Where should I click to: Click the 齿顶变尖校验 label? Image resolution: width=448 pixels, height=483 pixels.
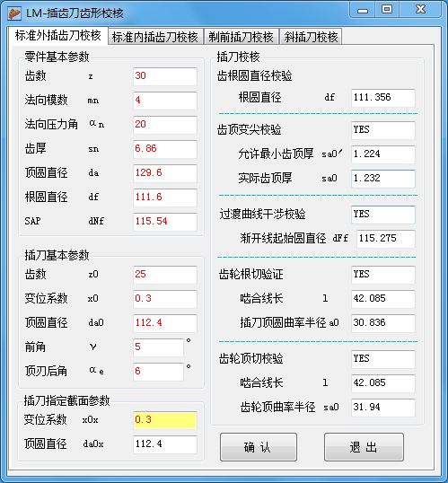[x=250, y=129]
